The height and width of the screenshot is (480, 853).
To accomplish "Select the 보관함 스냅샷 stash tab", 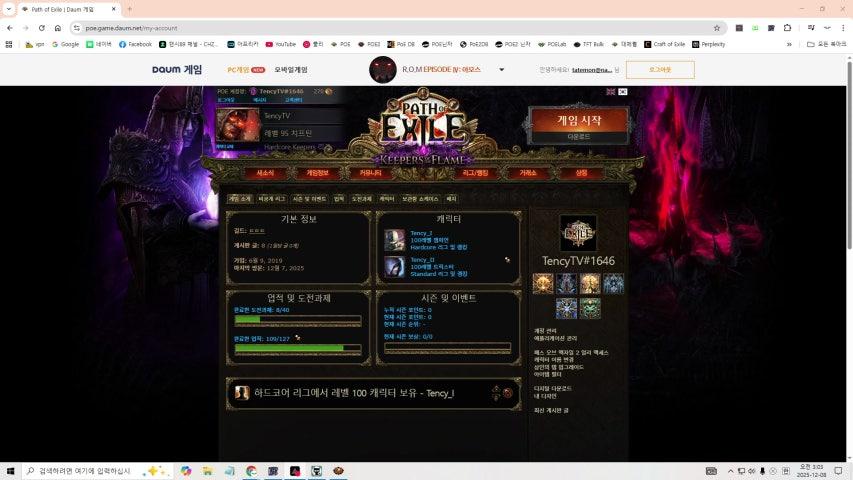I will (420, 199).
